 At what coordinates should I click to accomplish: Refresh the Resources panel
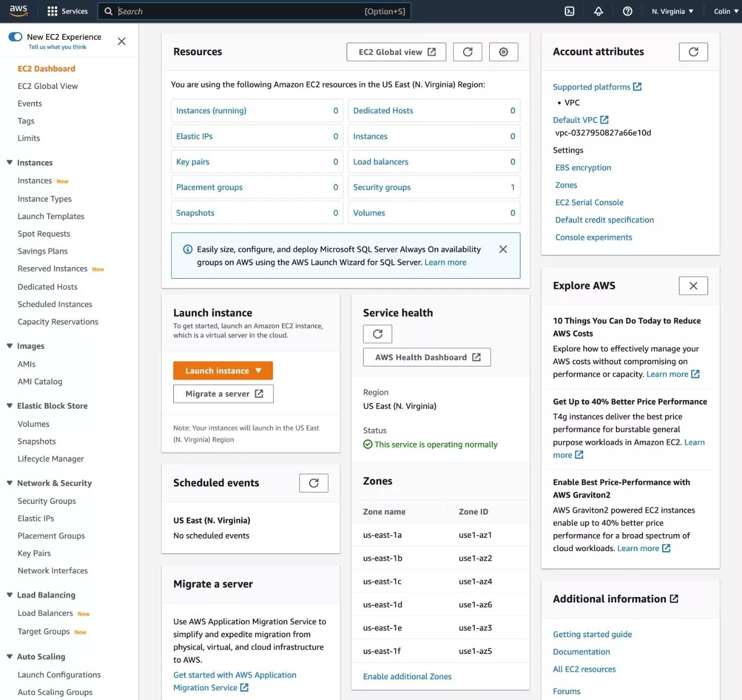tap(467, 52)
